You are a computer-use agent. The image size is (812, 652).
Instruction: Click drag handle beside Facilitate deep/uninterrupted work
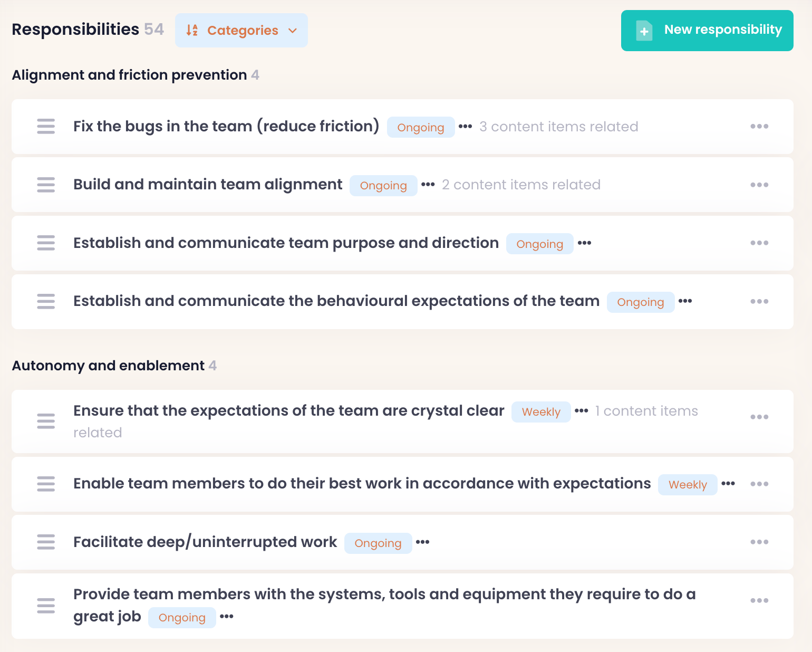(x=46, y=542)
